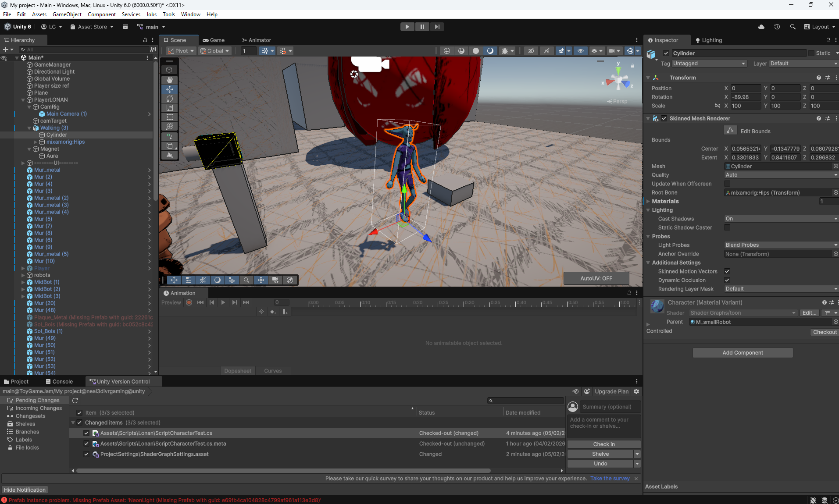839x504 pixels.
Task: Disable Skinned Motion Vectors checkbox
Action: [727, 271]
